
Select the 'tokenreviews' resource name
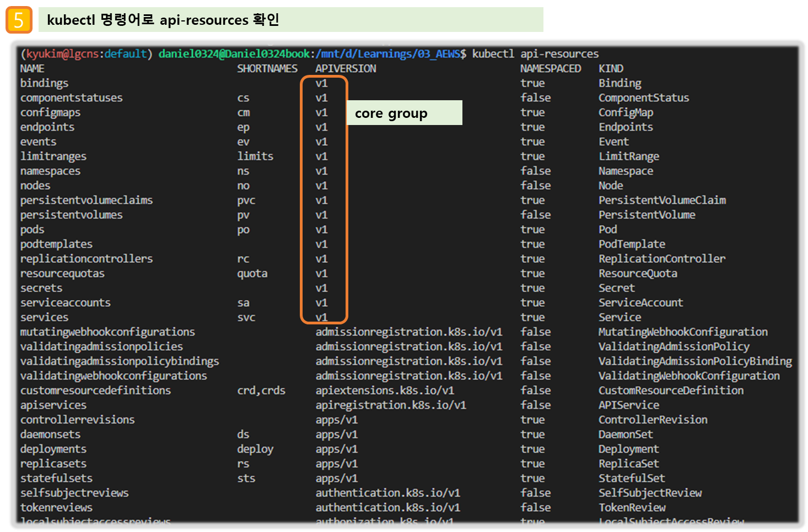(x=56, y=508)
